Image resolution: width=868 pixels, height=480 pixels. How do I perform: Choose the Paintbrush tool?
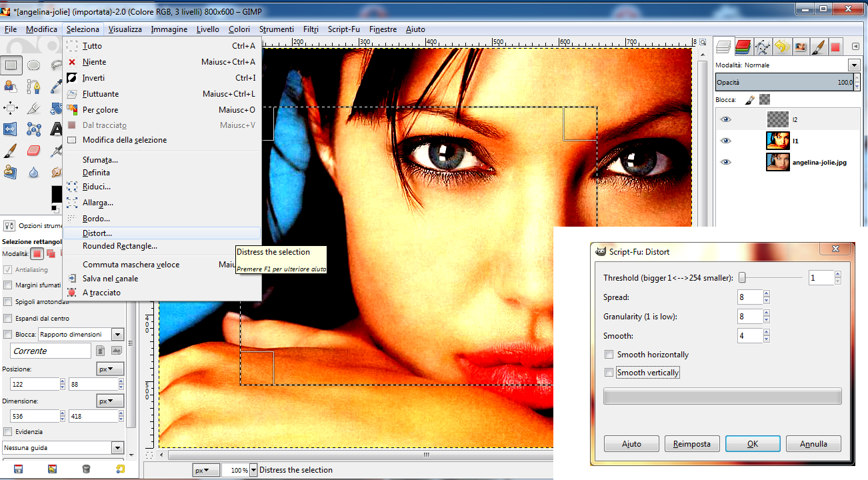pyautogui.click(x=11, y=151)
